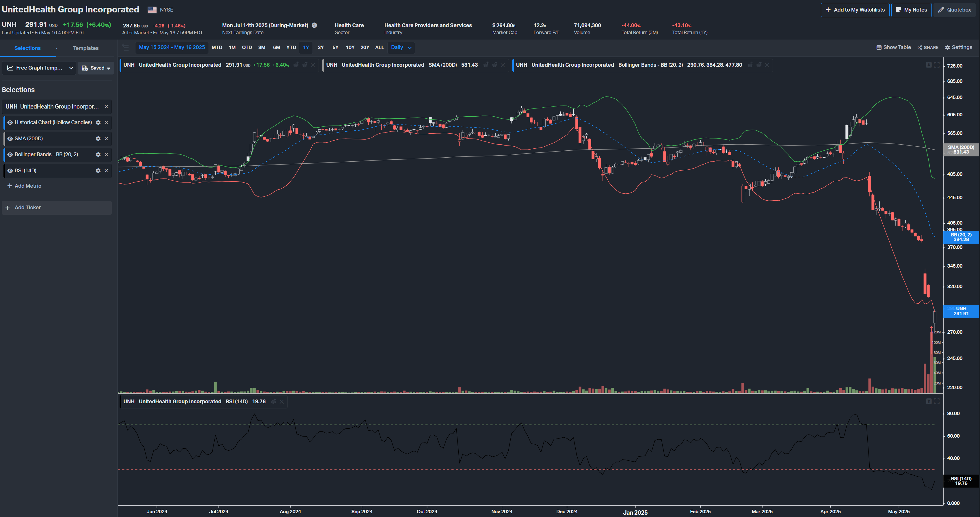
Task: Click the layers-plus icon in Bollinger Bands legend
Action: coord(750,65)
